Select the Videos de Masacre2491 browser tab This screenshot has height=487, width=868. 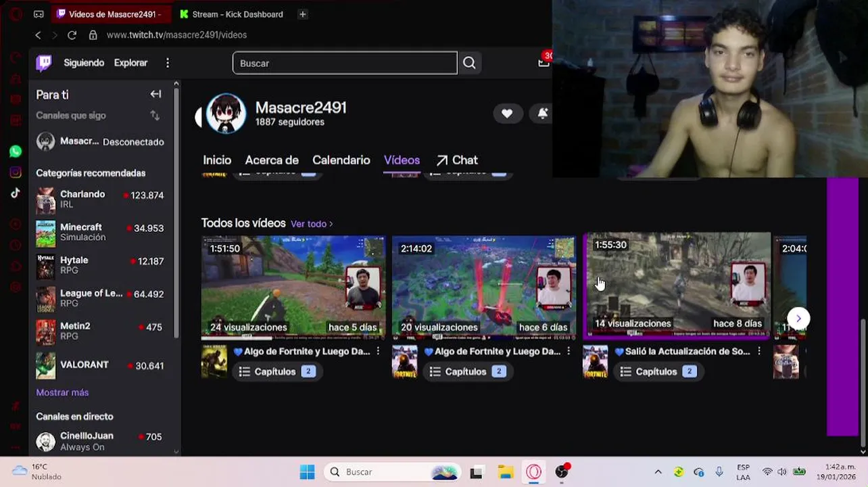(112, 14)
